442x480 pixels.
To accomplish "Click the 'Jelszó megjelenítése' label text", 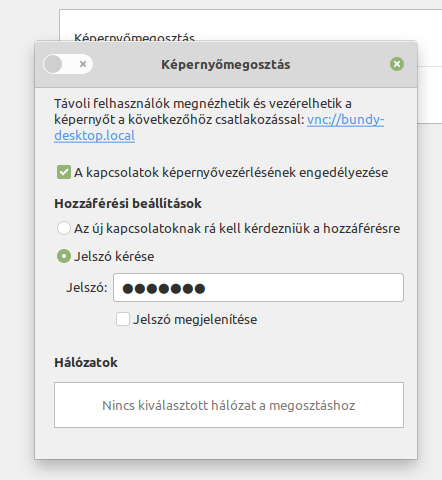I will tap(195, 319).
